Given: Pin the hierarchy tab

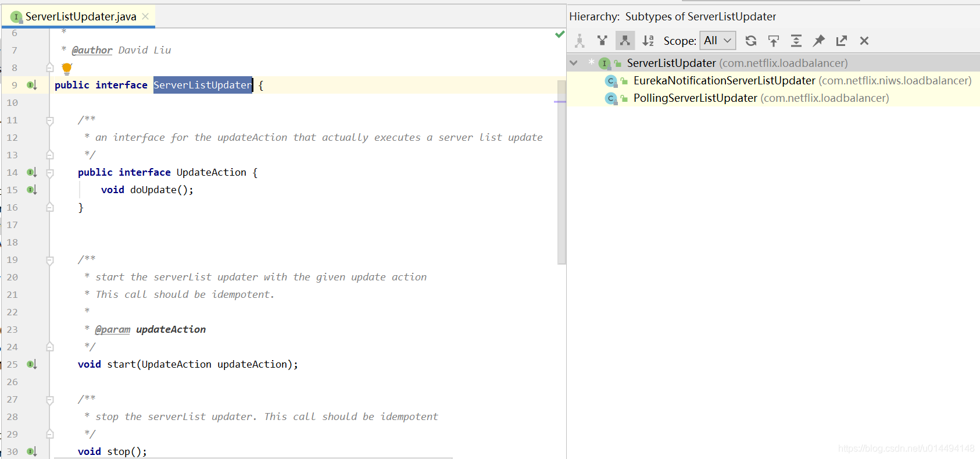Looking at the screenshot, I should click(819, 41).
